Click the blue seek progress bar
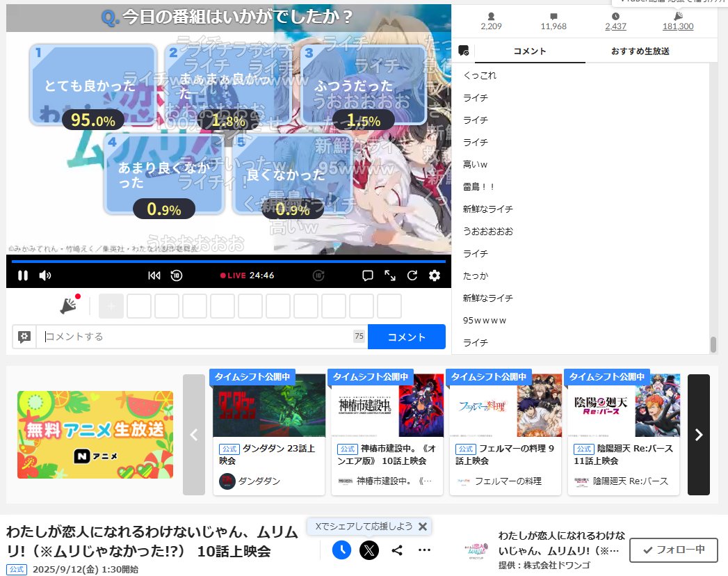This screenshot has height=576, width=728. coord(229,262)
